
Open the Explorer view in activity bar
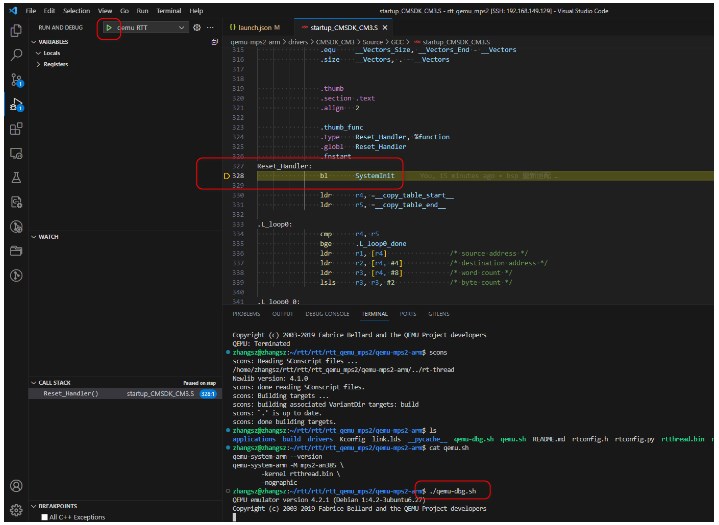pyautogui.click(x=15, y=31)
